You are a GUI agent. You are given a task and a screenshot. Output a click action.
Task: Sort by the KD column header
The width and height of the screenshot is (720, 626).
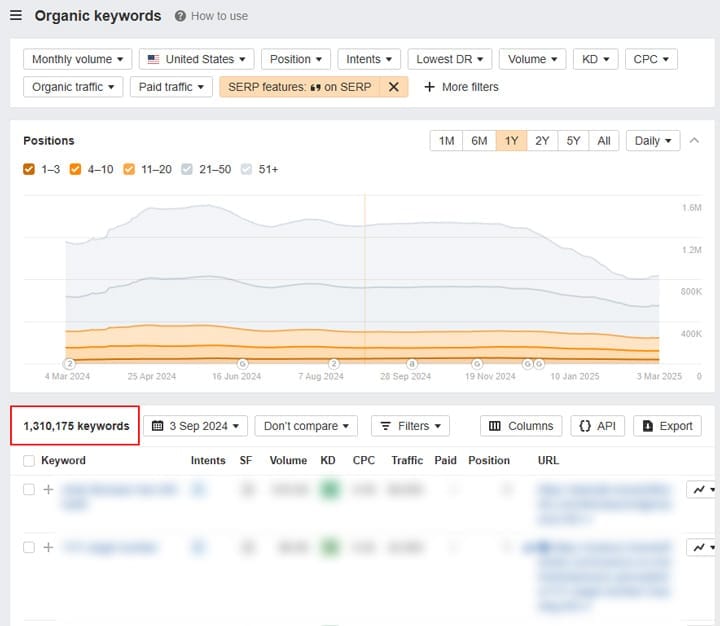328,460
